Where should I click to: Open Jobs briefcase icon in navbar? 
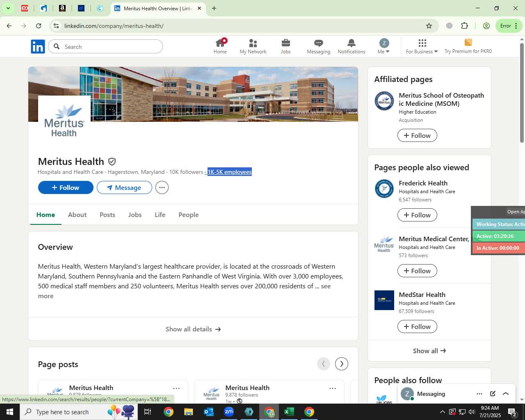pos(286,43)
